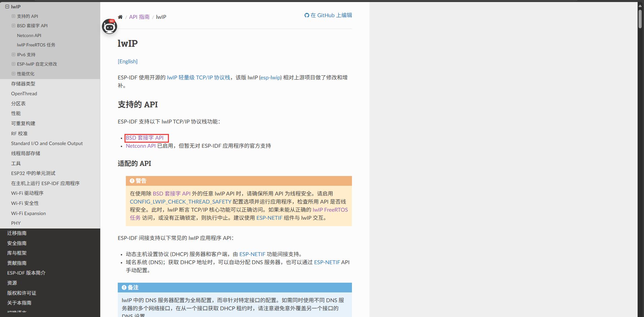
Task: Open 工具 sidebar entry
Action: (x=16, y=164)
